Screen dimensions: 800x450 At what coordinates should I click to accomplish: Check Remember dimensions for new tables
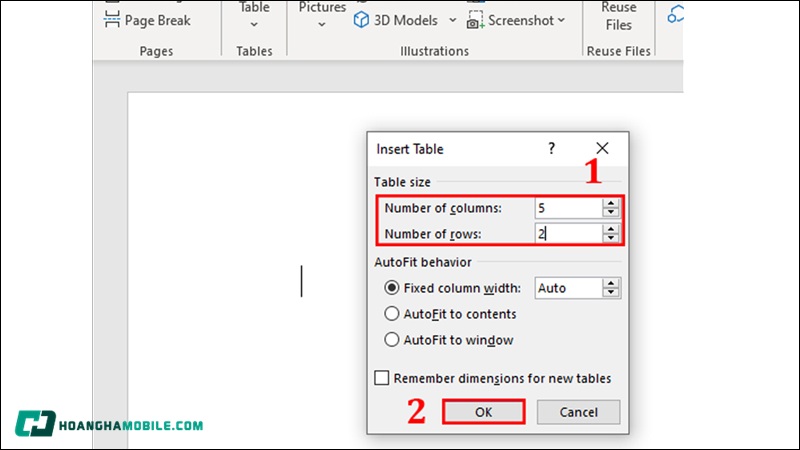click(382, 378)
